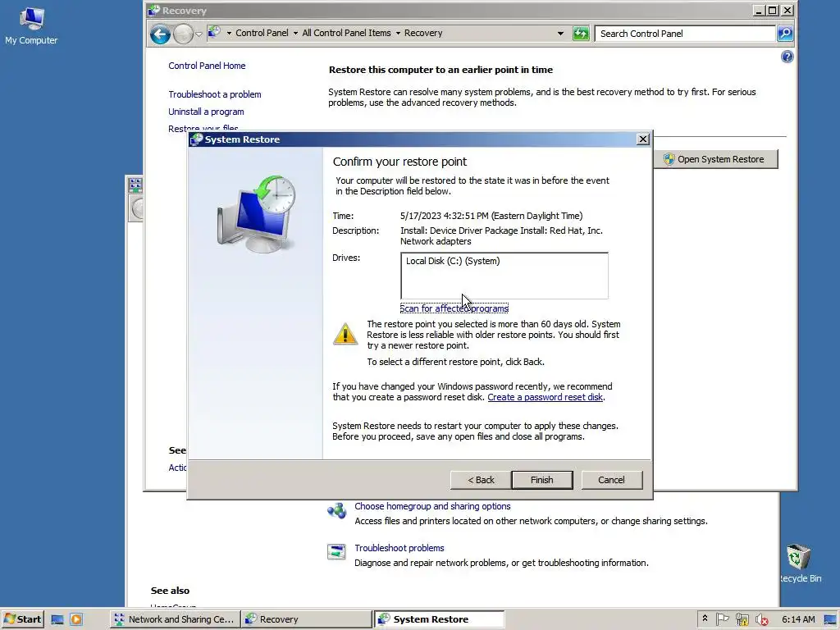Open the Action Center flag tray icon

pyautogui.click(x=722, y=619)
